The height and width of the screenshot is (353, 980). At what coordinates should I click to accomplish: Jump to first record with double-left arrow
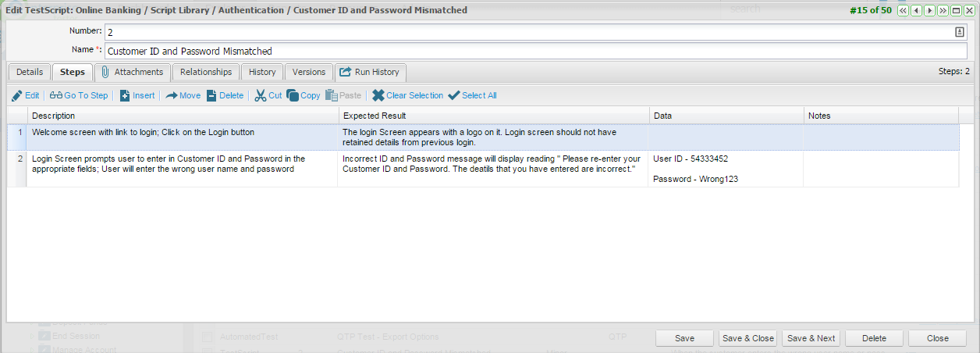point(904,10)
